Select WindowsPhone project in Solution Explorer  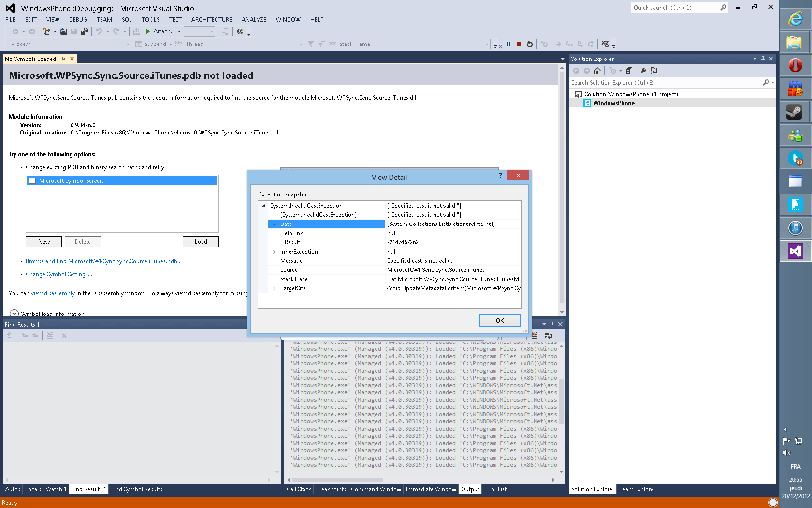(x=614, y=103)
